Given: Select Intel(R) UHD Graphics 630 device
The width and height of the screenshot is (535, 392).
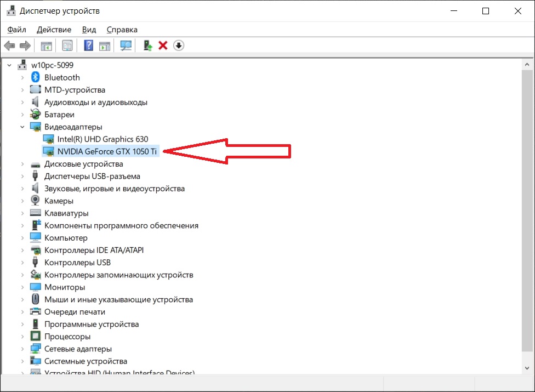Looking at the screenshot, I should click(x=103, y=139).
